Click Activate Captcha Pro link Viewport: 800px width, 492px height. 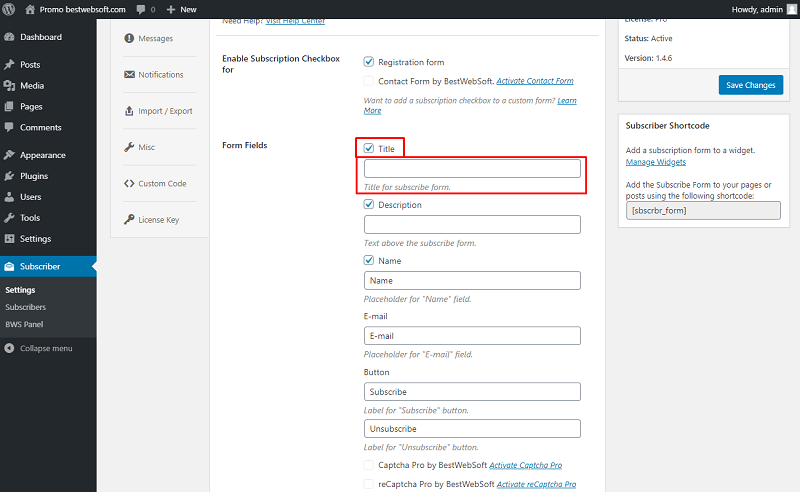click(x=526, y=465)
